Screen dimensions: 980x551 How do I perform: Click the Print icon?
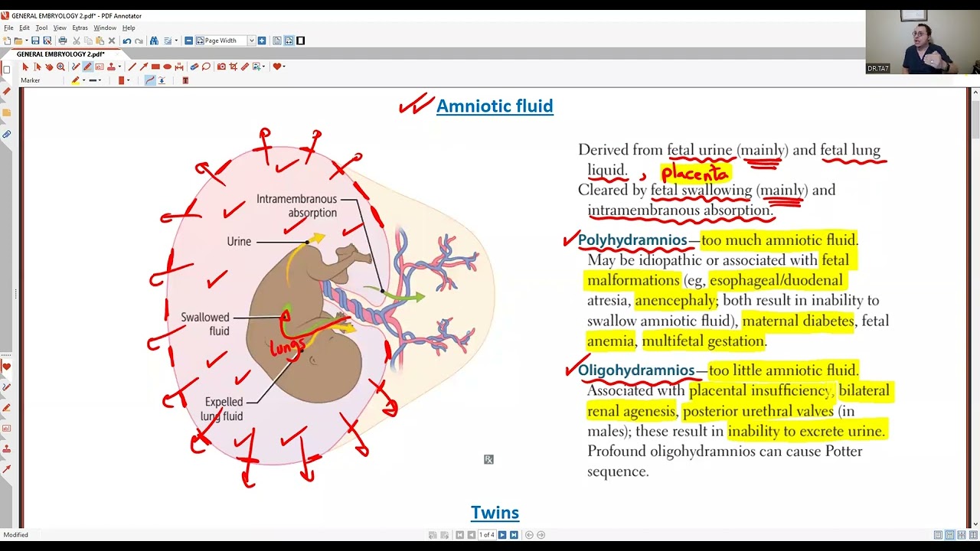tap(63, 41)
